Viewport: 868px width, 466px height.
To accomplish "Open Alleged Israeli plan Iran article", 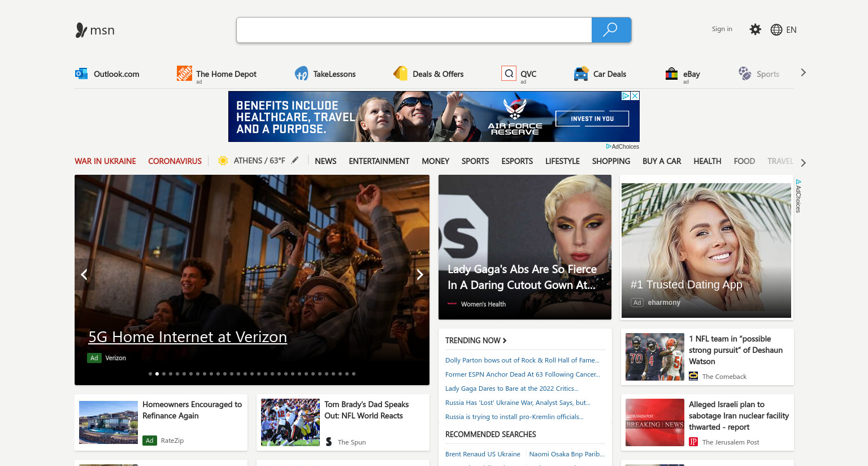I will click(708, 422).
